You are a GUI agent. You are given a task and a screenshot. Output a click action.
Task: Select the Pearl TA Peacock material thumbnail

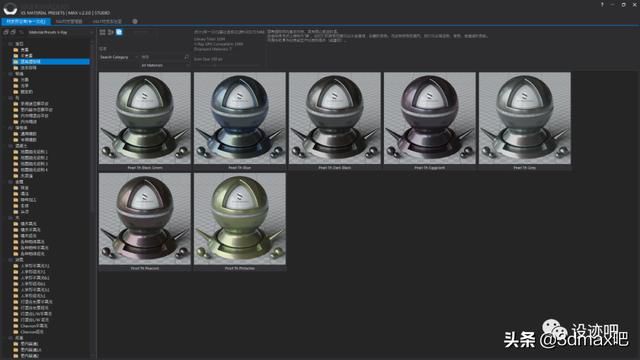145,219
